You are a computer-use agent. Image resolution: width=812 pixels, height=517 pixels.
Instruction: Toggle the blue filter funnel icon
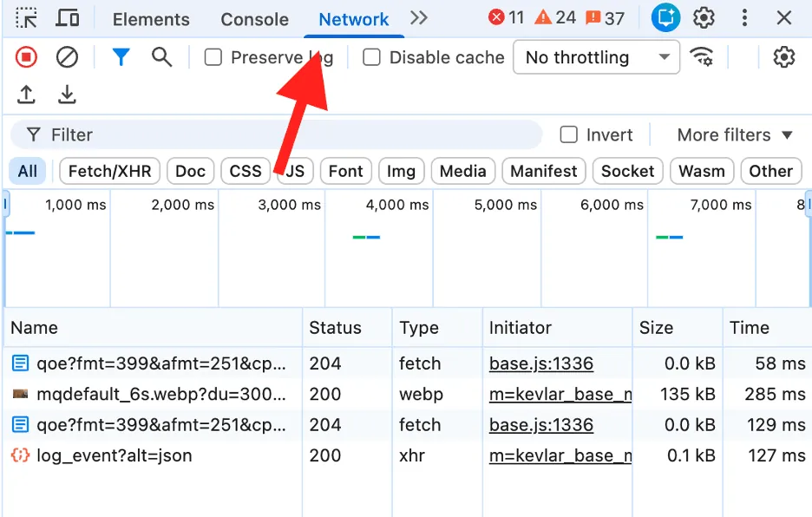[121, 57]
